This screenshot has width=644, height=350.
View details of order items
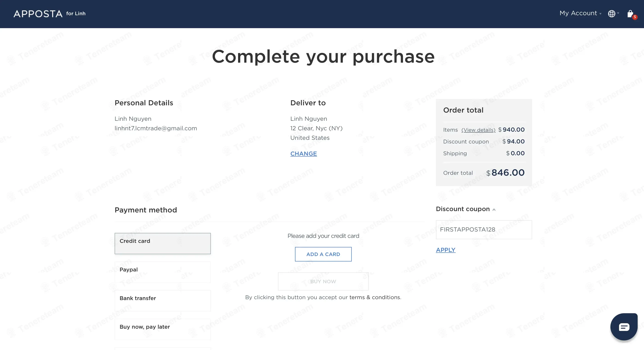point(478,130)
